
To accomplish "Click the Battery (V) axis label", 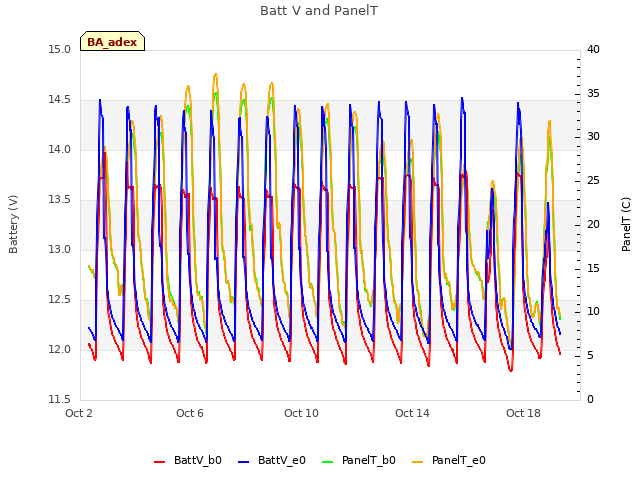I will coord(13,224).
